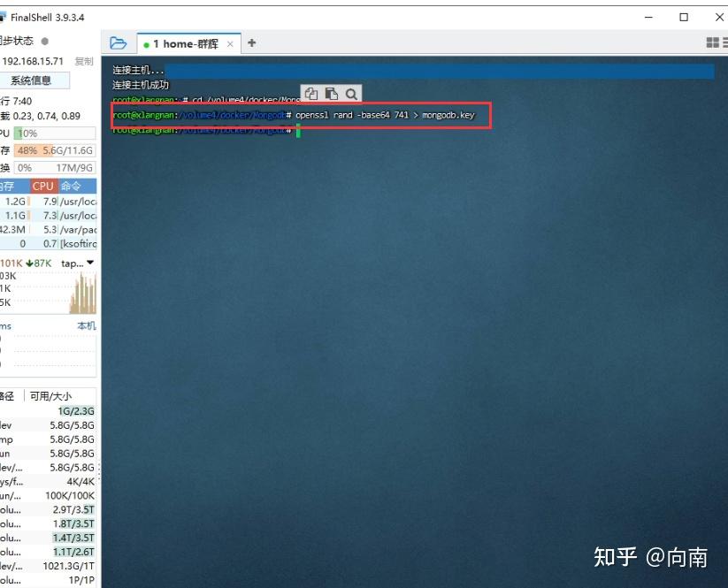The height and width of the screenshot is (588, 728).
Task: Click the paste file icon above the terminal
Action: click(331, 93)
